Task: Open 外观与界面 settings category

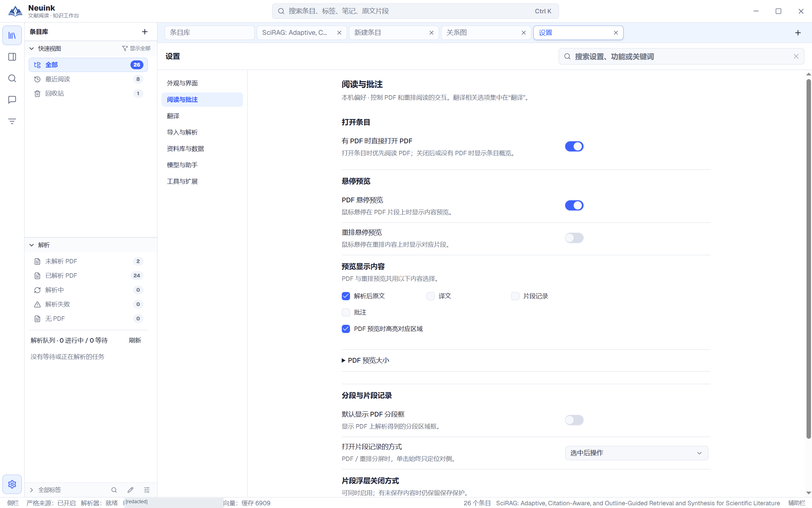Action: tap(202, 83)
